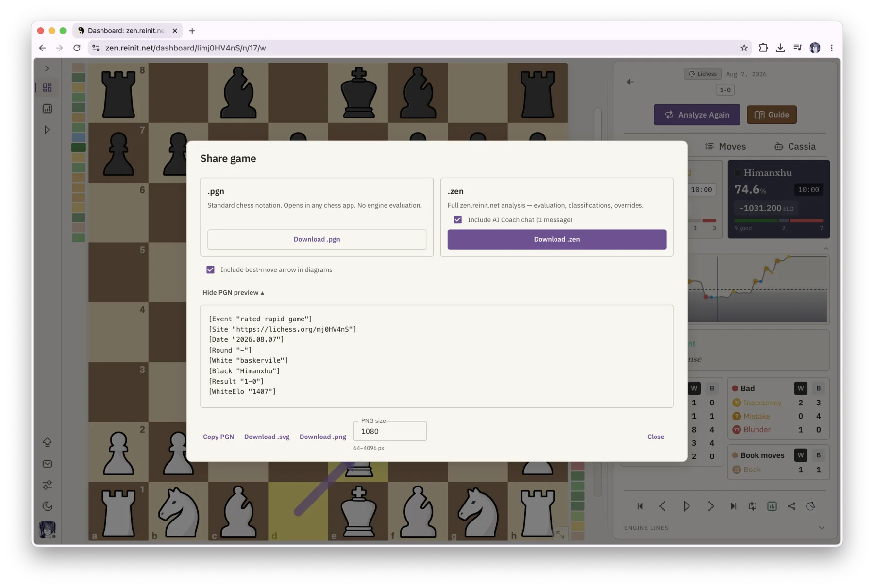Switch to the Moves tab

click(725, 146)
